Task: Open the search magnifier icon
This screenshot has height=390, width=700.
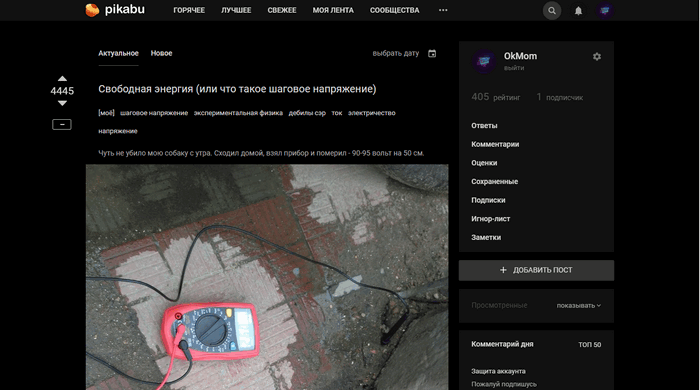Action: tap(552, 11)
